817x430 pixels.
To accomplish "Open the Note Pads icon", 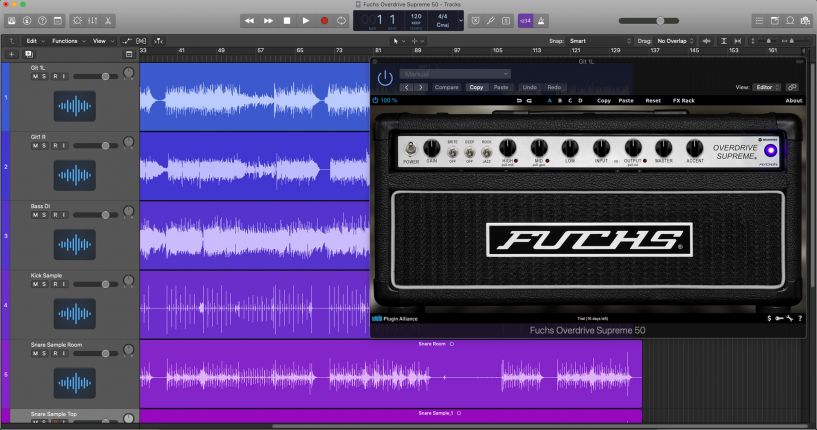I will (x=775, y=21).
